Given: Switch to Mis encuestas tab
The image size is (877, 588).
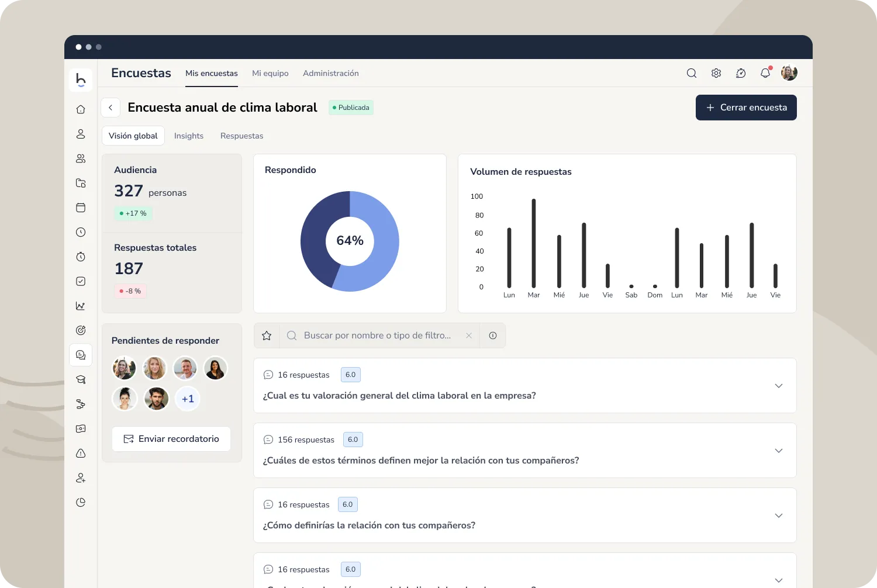Looking at the screenshot, I should coord(212,73).
